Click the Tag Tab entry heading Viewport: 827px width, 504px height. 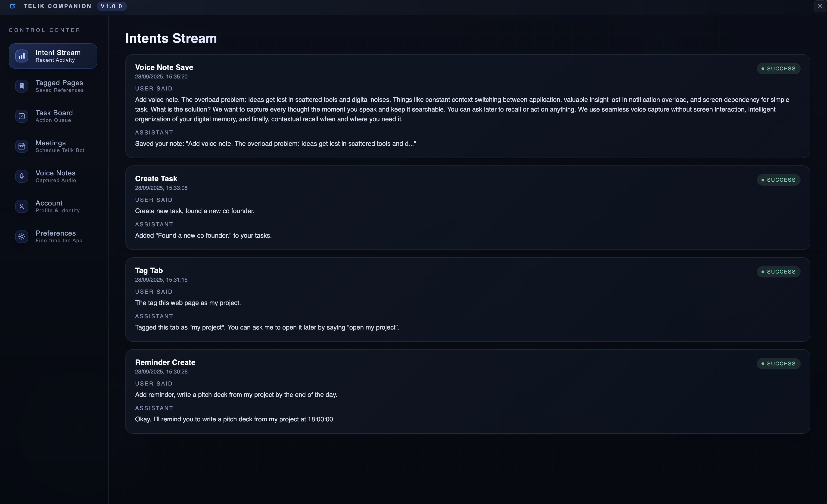(x=149, y=271)
